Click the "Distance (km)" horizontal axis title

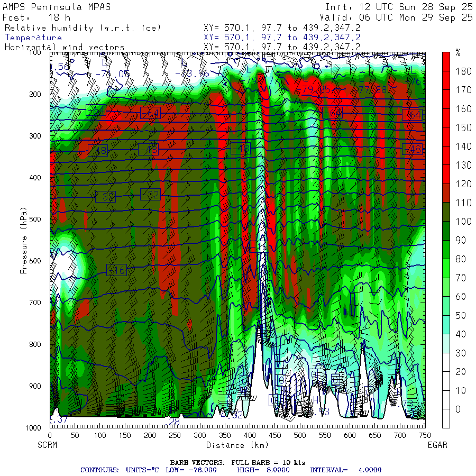pos(237,445)
